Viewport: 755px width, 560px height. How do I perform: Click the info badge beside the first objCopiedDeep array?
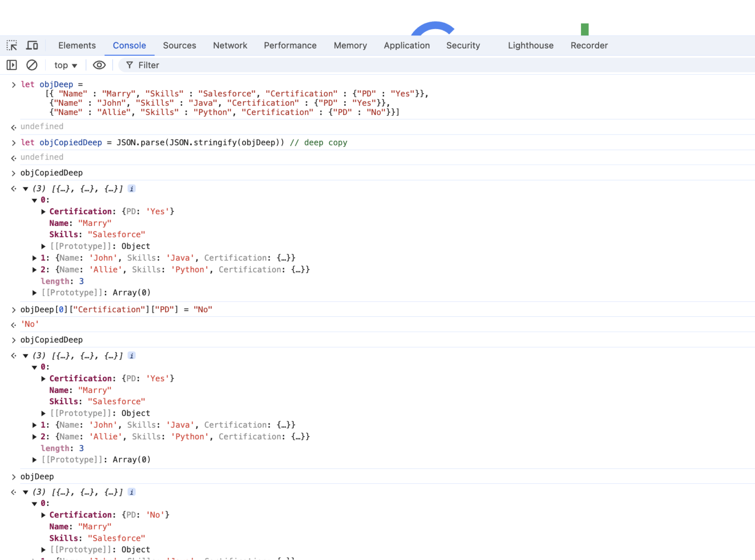coord(131,188)
